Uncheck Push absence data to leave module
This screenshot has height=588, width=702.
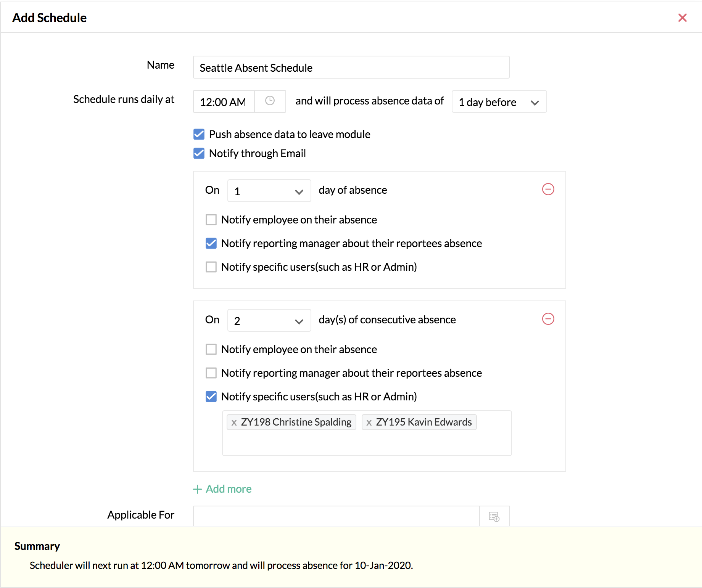[x=199, y=134]
